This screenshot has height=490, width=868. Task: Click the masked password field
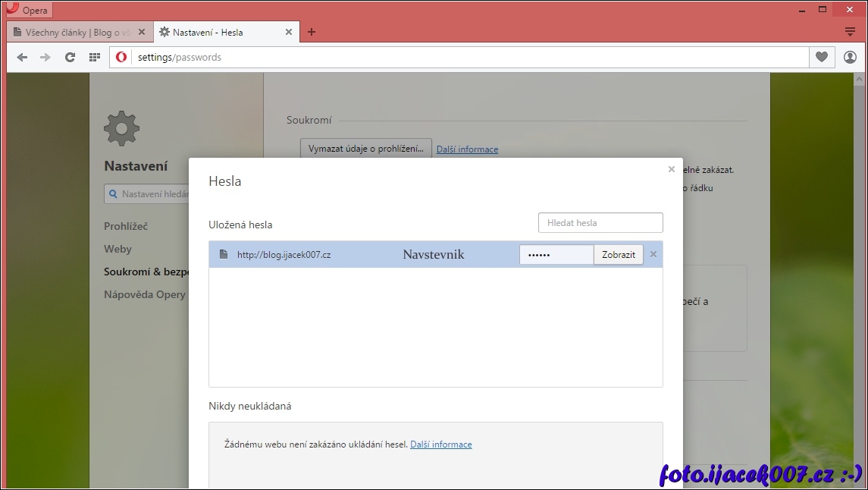point(556,255)
